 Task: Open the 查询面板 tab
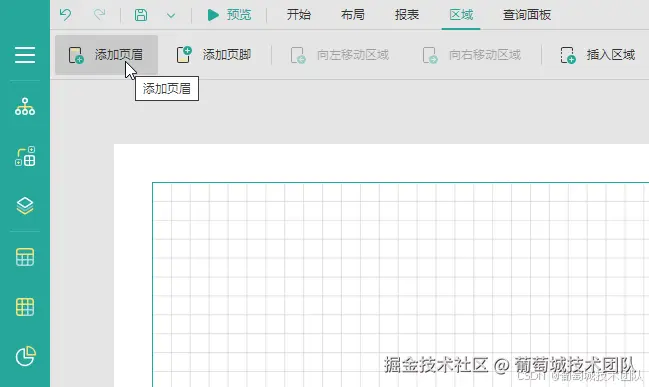pyautogui.click(x=526, y=15)
